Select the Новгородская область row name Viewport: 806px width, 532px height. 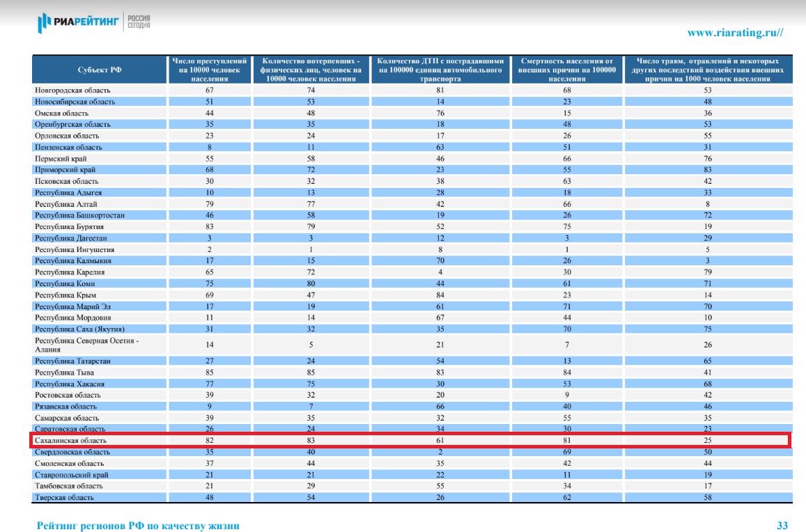click(x=73, y=91)
